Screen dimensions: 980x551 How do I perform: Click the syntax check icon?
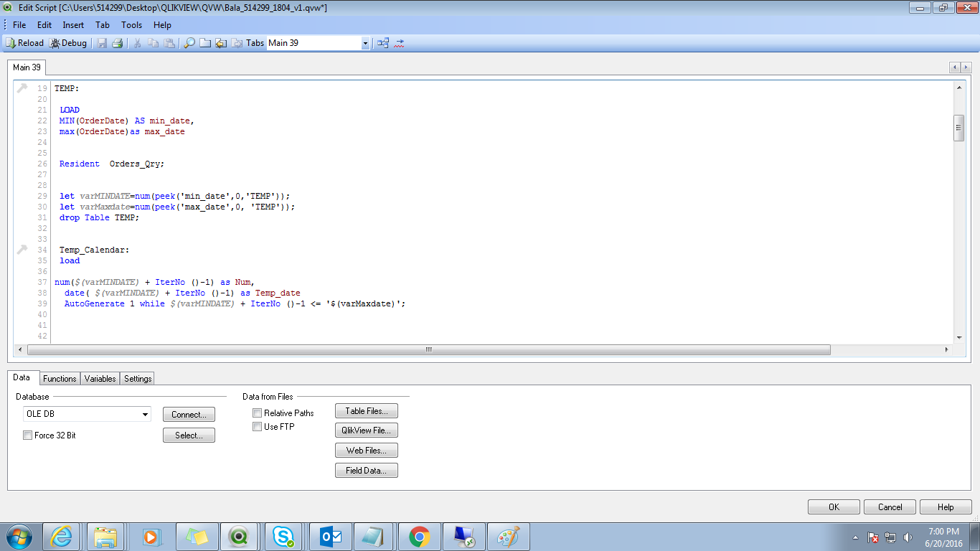(x=400, y=43)
